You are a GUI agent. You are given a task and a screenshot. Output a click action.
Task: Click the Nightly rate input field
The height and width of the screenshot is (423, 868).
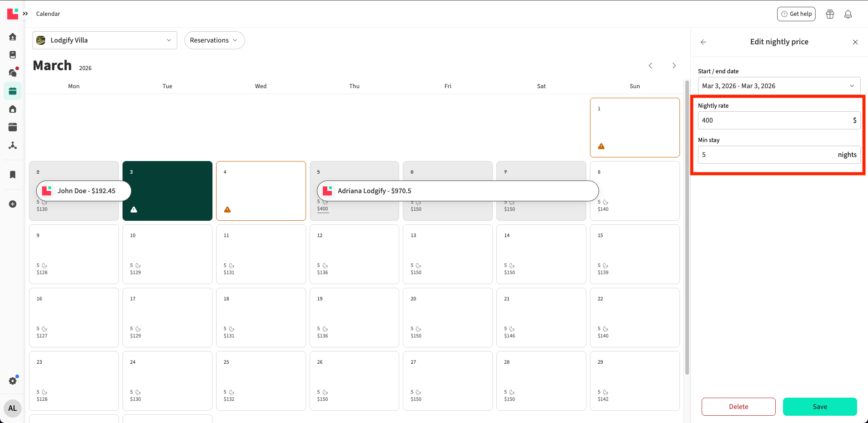click(774, 120)
